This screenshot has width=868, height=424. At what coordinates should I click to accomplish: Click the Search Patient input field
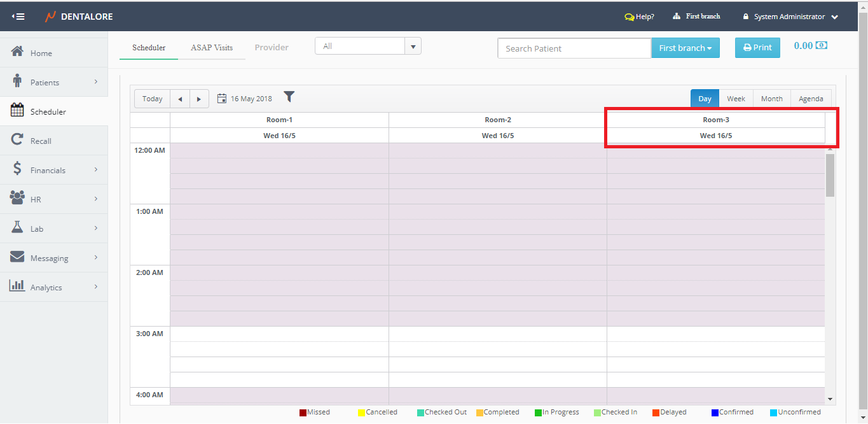click(x=574, y=48)
